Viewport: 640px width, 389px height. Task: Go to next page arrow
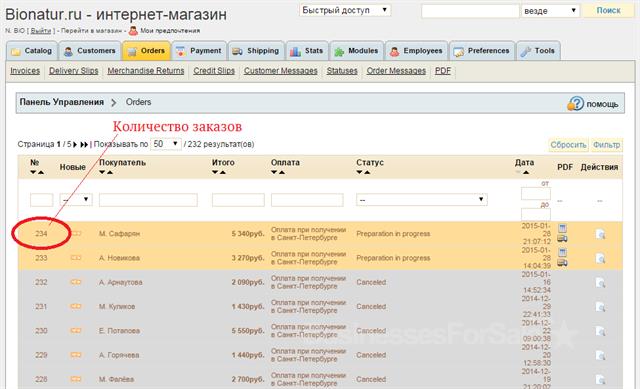[75, 144]
